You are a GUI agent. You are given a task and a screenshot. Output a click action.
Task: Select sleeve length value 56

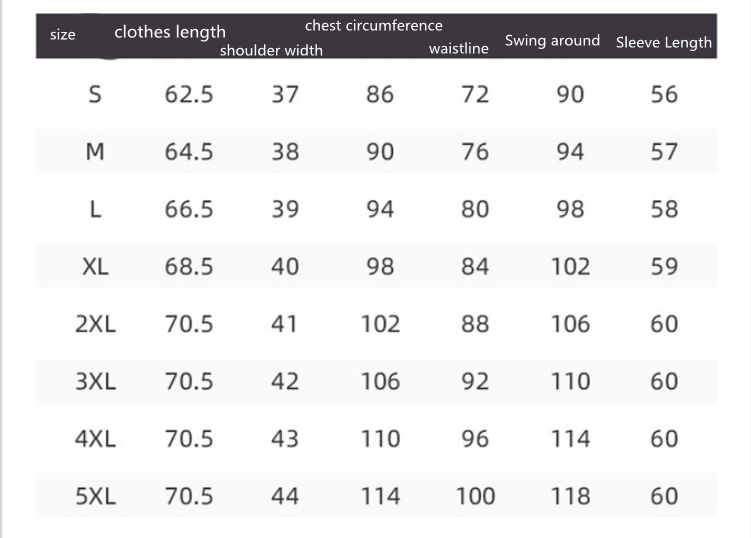[664, 95]
